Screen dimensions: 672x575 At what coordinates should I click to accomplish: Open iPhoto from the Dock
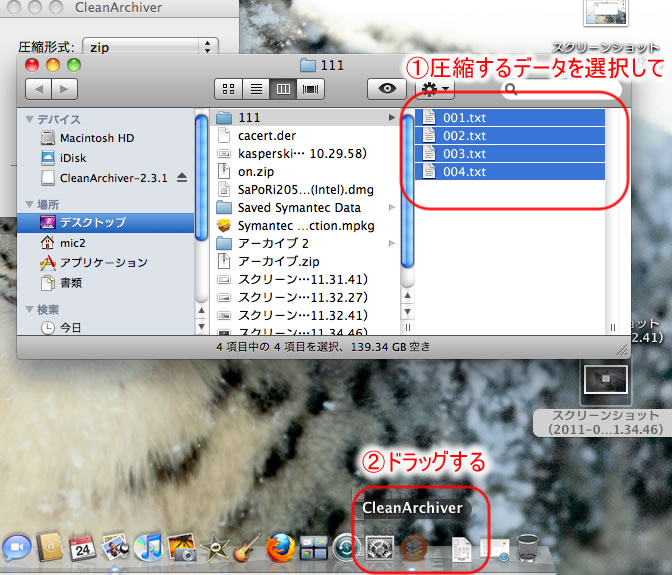181,547
